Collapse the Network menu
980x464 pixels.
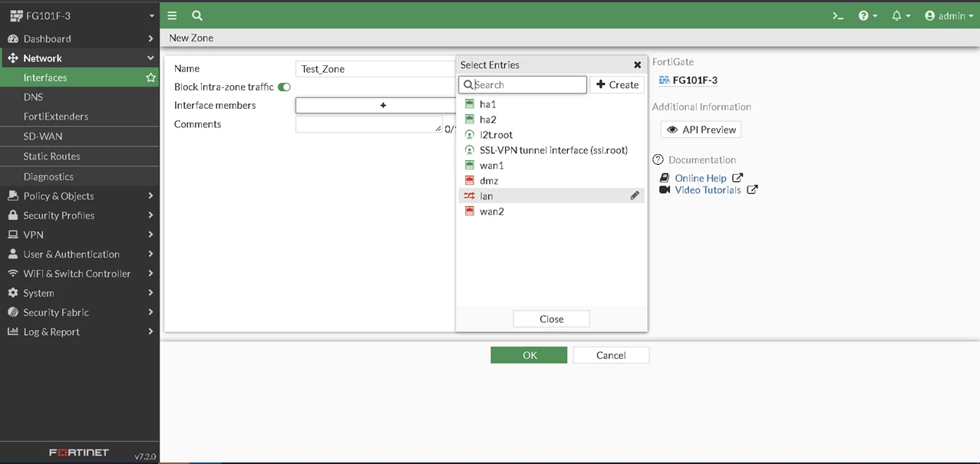(x=80, y=58)
